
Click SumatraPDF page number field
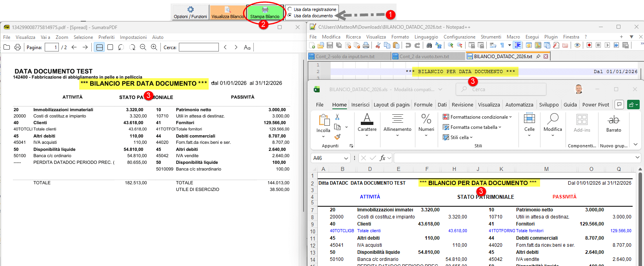(x=51, y=47)
